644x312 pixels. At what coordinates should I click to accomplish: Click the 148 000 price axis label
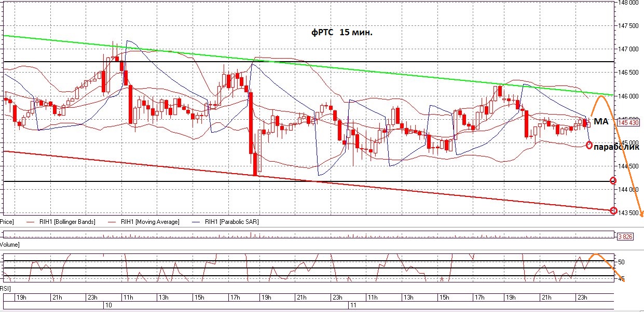(x=628, y=3)
